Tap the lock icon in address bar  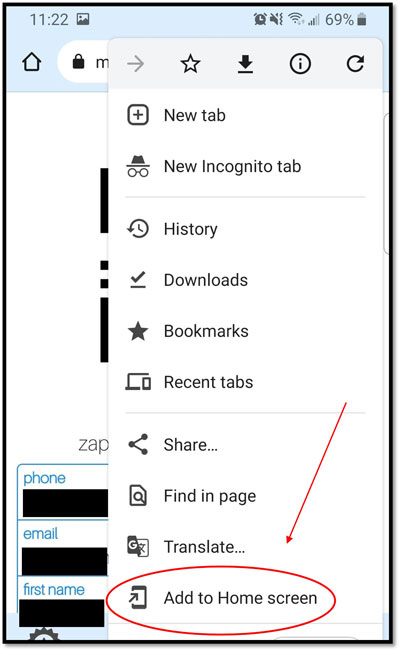pyautogui.click(x=79, y=61)
